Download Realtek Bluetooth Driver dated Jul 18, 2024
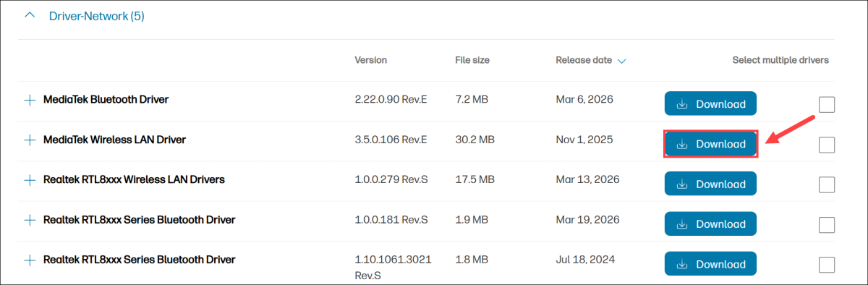The width and height of the screenshot is (868, 285). click(710, 264)
